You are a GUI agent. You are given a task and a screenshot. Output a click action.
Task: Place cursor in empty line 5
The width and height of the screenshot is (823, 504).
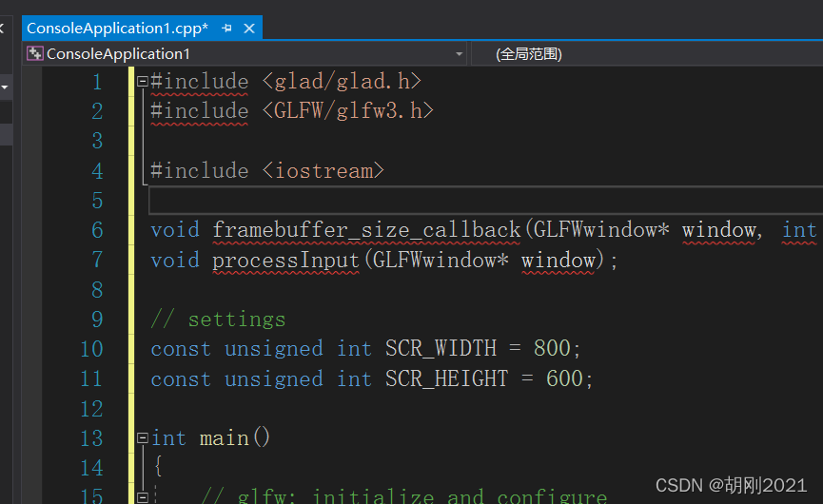(485, 201)
